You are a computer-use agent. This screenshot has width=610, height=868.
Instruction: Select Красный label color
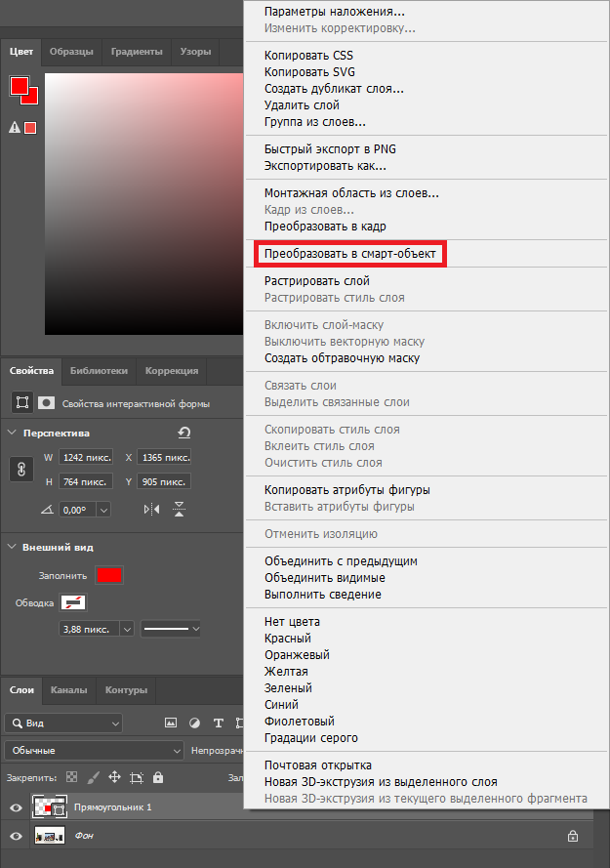click(x=288, y=639)
